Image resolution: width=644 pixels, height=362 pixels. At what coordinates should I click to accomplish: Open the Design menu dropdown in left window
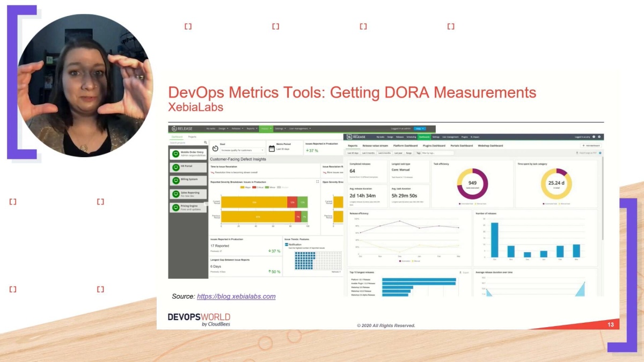[x=223, y=128]
